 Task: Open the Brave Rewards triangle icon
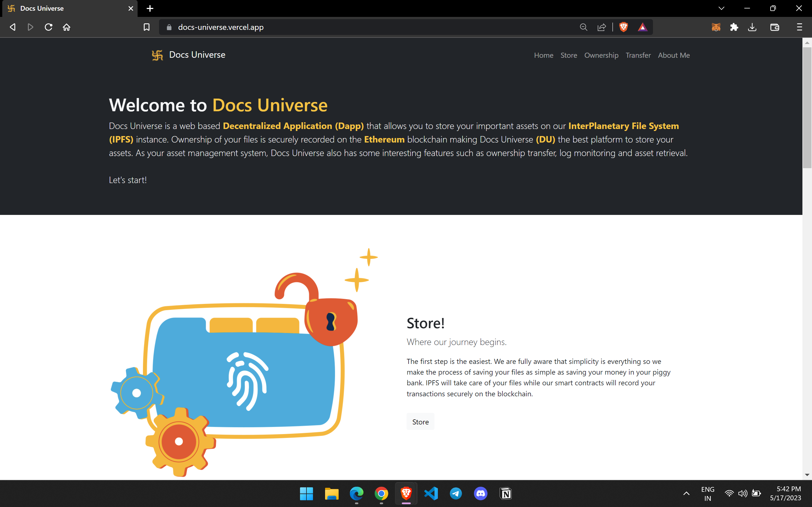coord(642,27)
